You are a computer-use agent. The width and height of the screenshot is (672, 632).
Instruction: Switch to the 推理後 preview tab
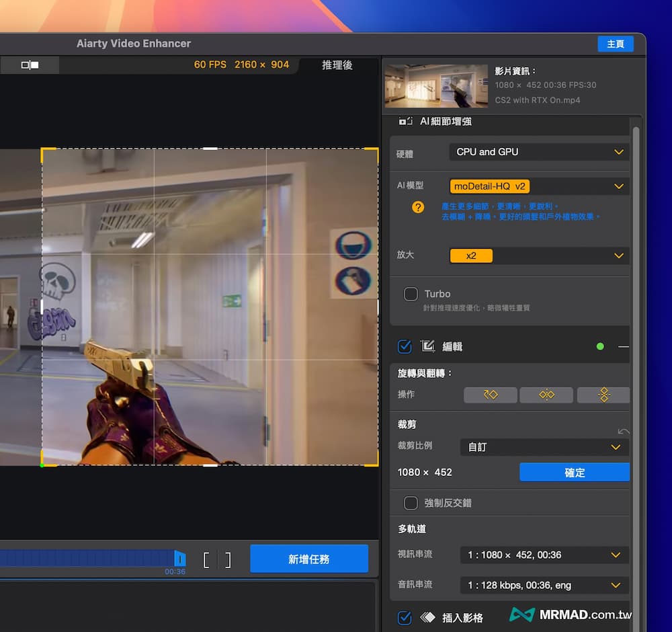[337, 65]
